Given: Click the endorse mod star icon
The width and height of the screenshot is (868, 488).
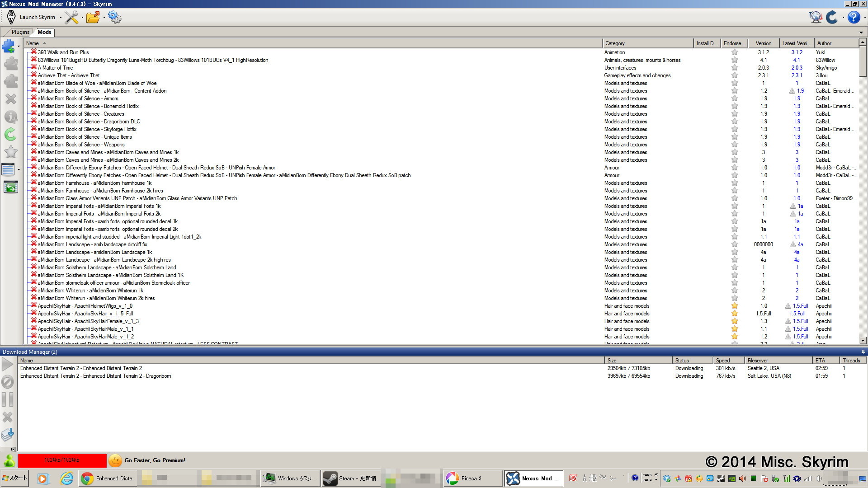Looking at the screenshot, I should click(x=10, y=152).
